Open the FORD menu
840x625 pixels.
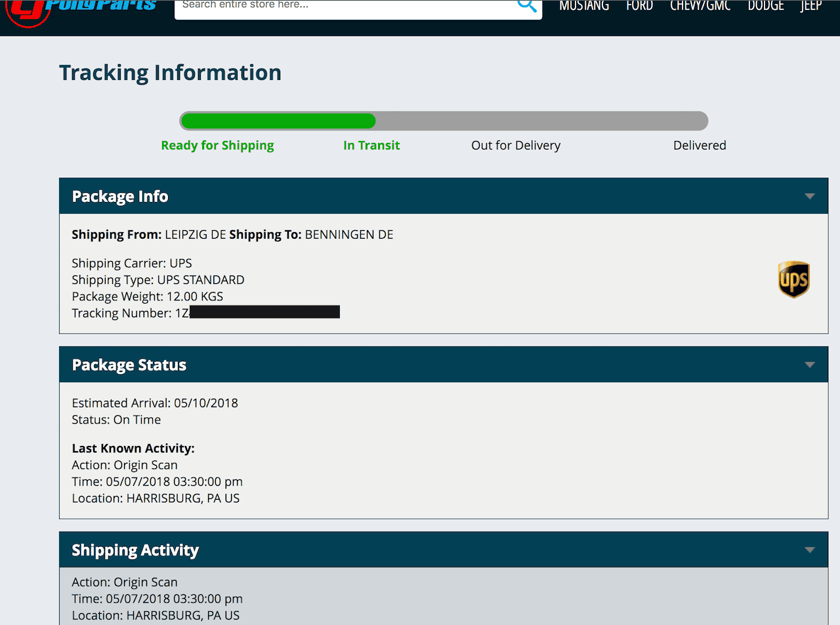click(x=639, y=6)
